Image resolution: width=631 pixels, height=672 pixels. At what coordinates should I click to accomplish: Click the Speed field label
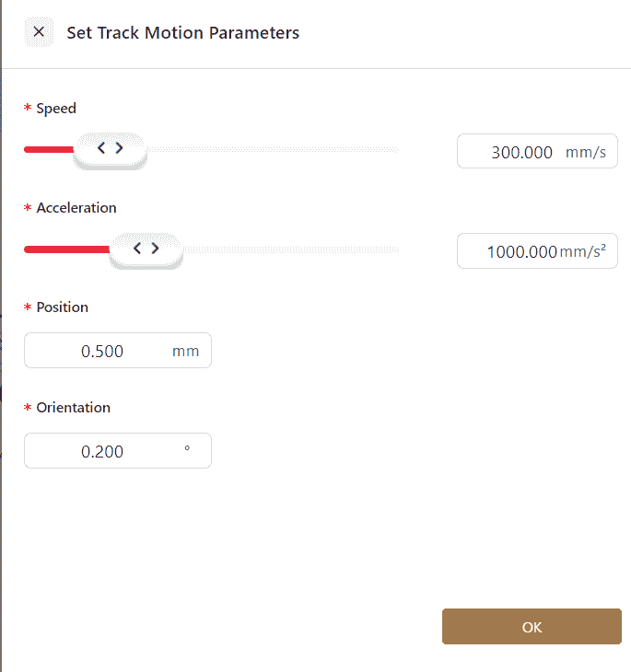(x=56, y=109)
